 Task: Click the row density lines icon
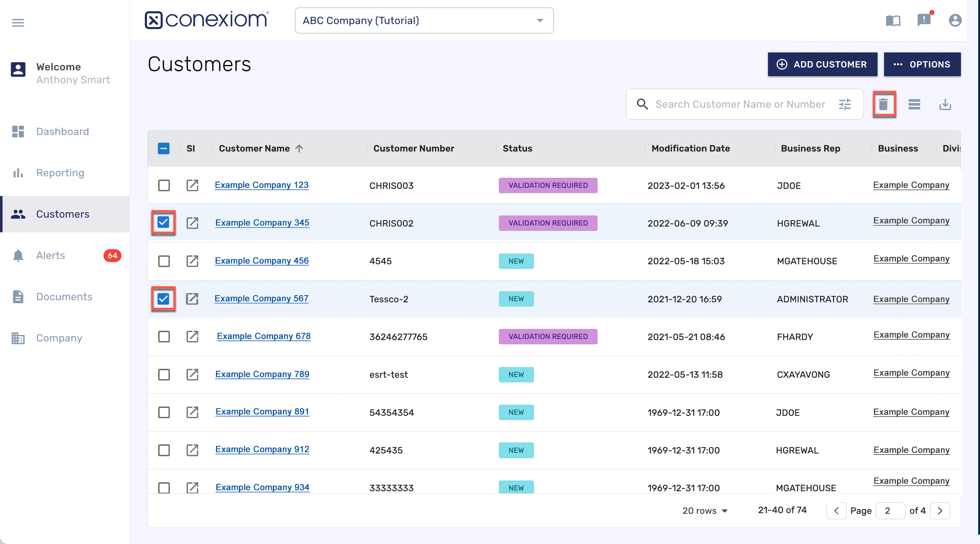coord(914,104)
